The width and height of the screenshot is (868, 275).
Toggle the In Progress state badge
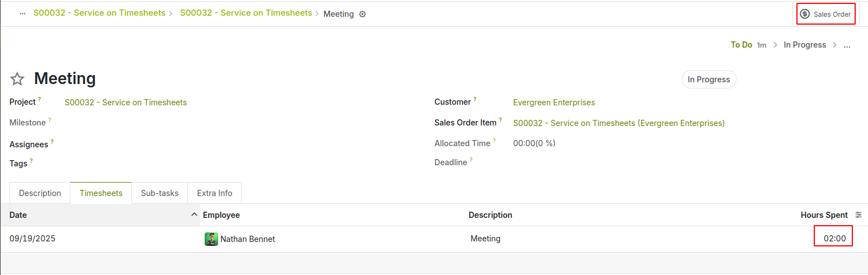tap(709, 80)
